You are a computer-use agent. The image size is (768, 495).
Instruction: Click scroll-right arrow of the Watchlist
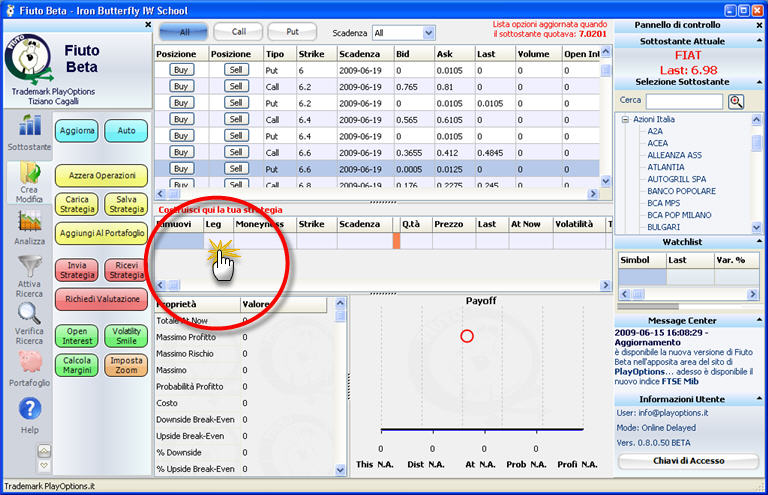[753, 294]
